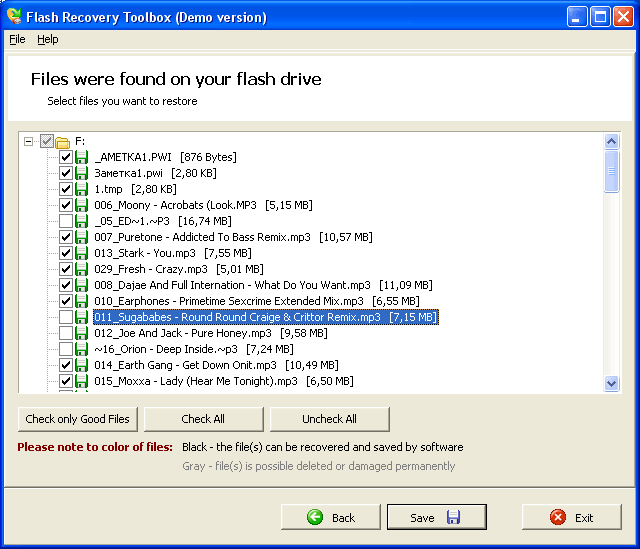Click scroll down arrow of file list

pyautogui.click(x=611, y=383)
